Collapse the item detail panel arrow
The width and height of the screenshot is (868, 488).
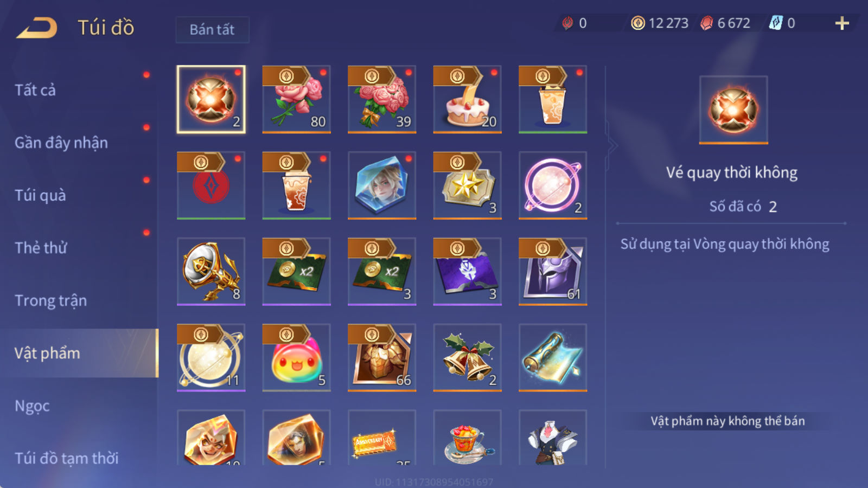[x=612, y=145]
